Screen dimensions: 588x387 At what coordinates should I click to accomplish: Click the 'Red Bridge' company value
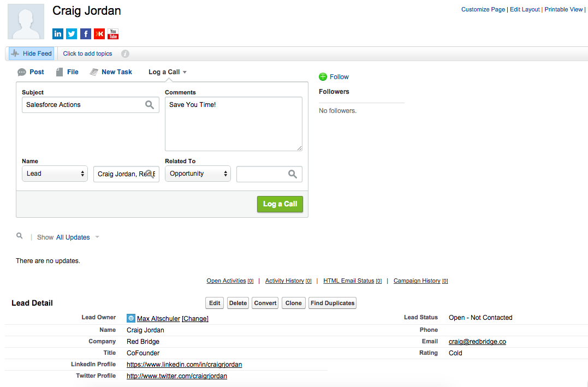[143, 342]
